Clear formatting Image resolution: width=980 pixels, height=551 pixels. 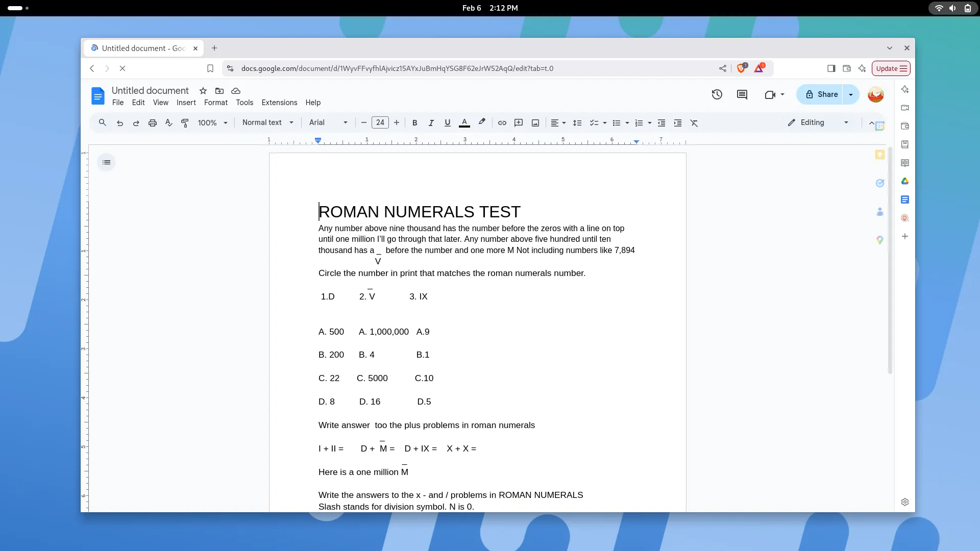(x=694, y=123)
